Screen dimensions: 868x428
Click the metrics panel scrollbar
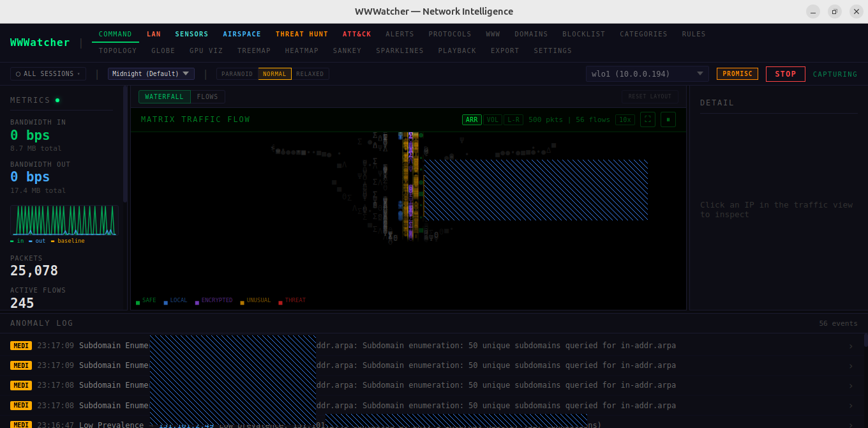pyautogui.click(x=125, y=144)
